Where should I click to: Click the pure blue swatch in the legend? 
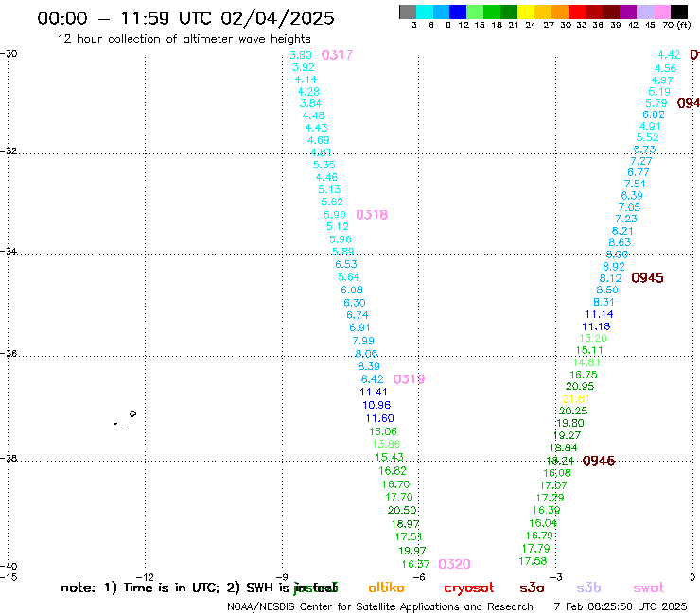coord(458,11)
